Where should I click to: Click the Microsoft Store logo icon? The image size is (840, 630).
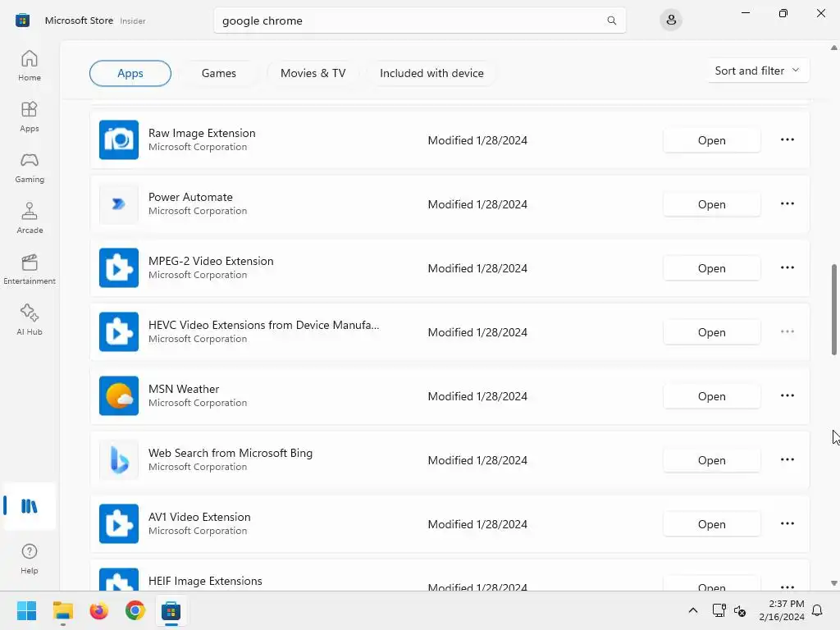tap(22, 21)
